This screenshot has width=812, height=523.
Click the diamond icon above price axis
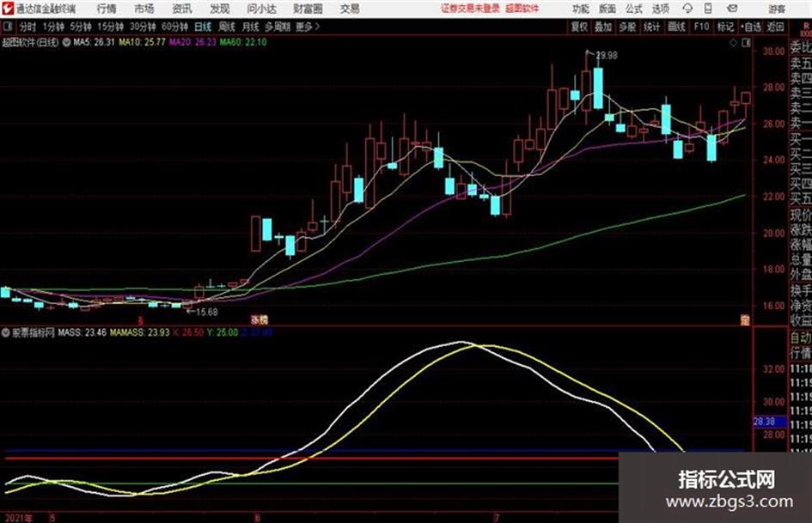(733, 44)
